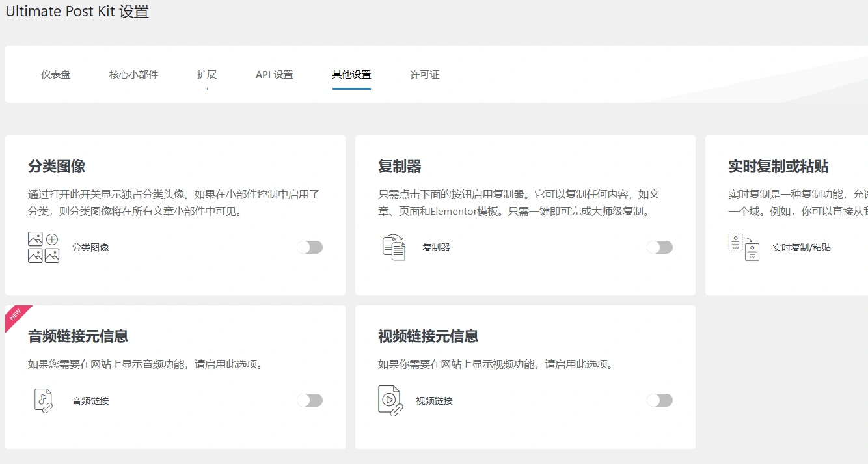This screenshot has height=464, width=868.
Task: Click the 实时复制/粘贴 copy-paste icon
Action: [743, 247]
